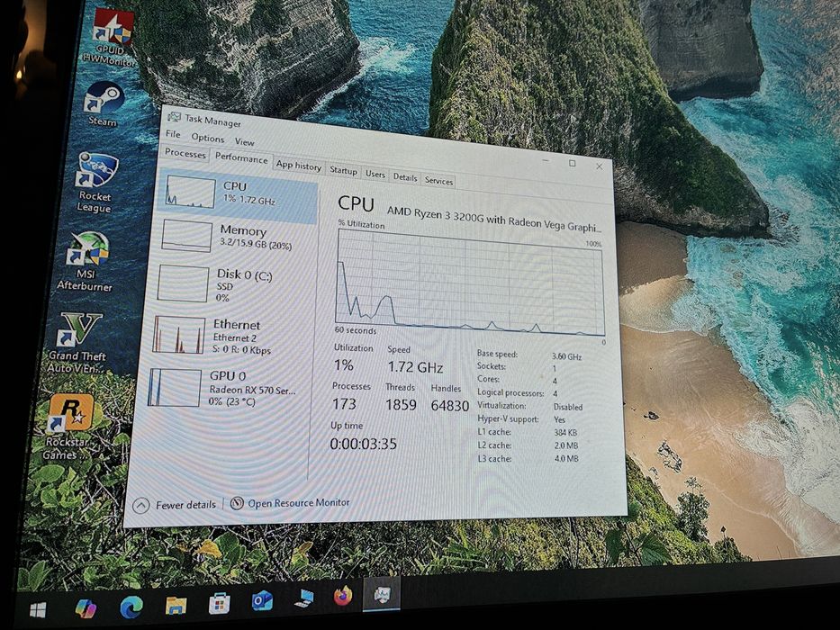The image size is (840, 630).
Task: Click the L3 cache 4.0 MB value
Action: [x=565, y=459]
